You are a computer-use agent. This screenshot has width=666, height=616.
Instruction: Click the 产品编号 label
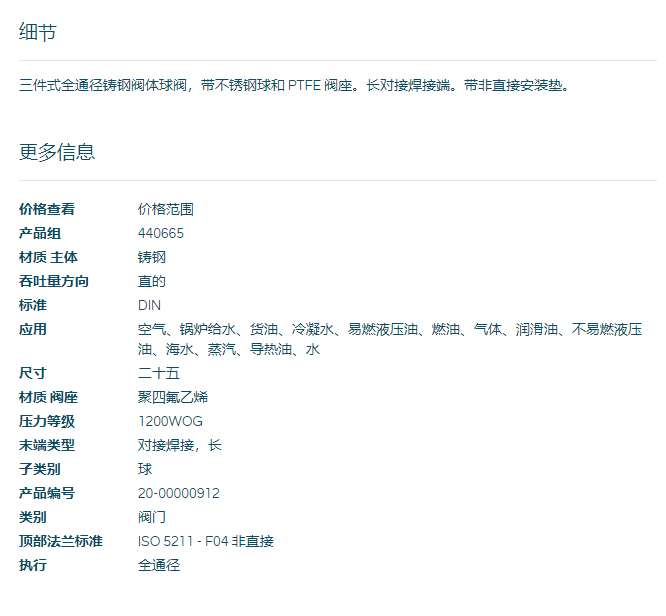(x=47, y=493)
